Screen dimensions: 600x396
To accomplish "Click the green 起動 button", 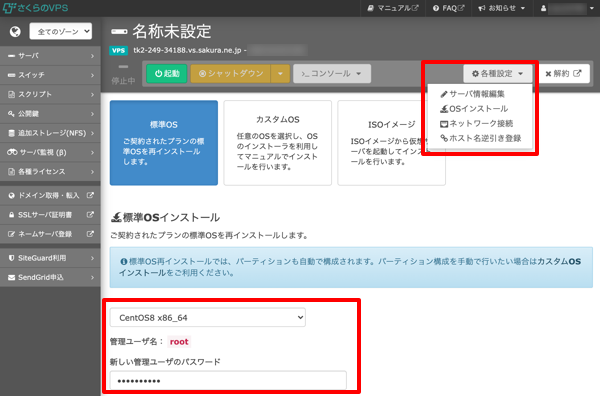I will (167, 73).
